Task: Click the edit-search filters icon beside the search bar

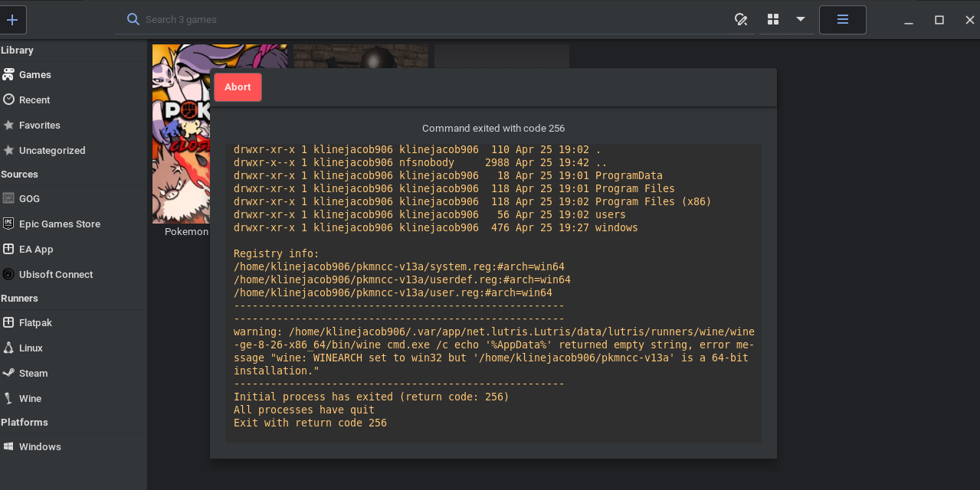Action: pyautogui.click(x=741, y=20)
